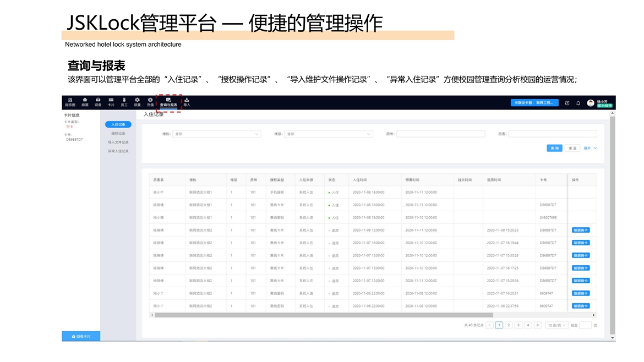This screenshot has width=644, height=362.
Task: Expand the 楼层 floor dropdown
Action: tap(329, 134)
